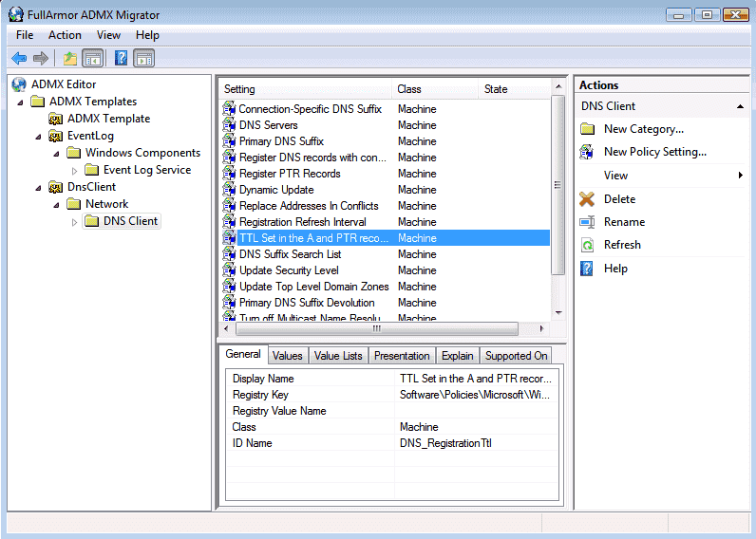756x539 pixels.
Task: Click the Rename action label
Action: pos(624,221)
